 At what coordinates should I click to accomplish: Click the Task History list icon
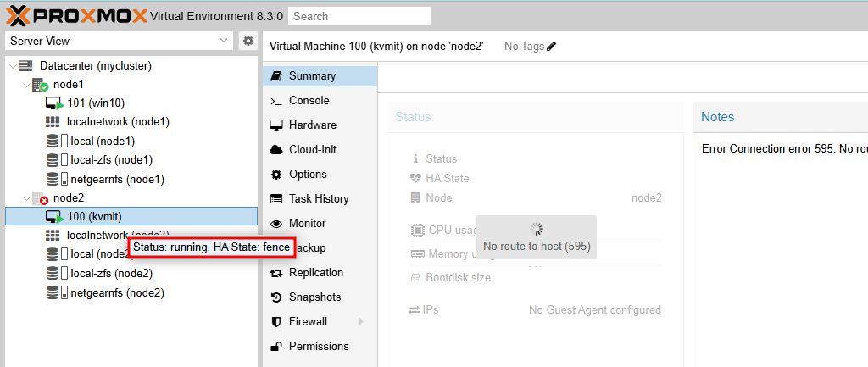(x=276, y=198)
